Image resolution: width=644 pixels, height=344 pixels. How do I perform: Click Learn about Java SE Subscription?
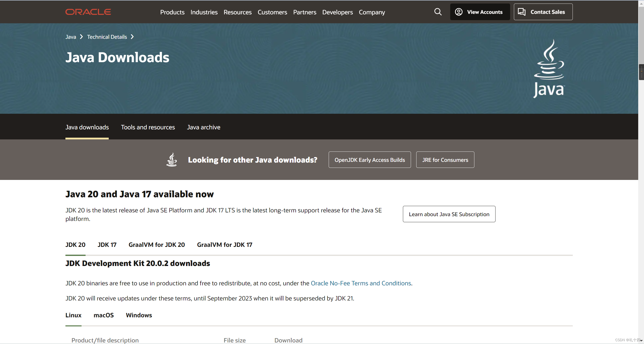pyautogui.click(x=449, y=214)
